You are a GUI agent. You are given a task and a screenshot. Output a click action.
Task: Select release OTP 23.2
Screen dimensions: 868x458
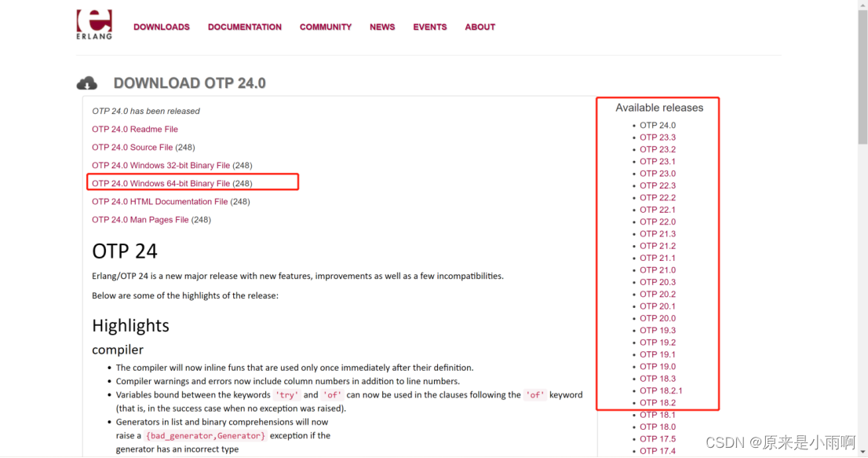(658, 149)
